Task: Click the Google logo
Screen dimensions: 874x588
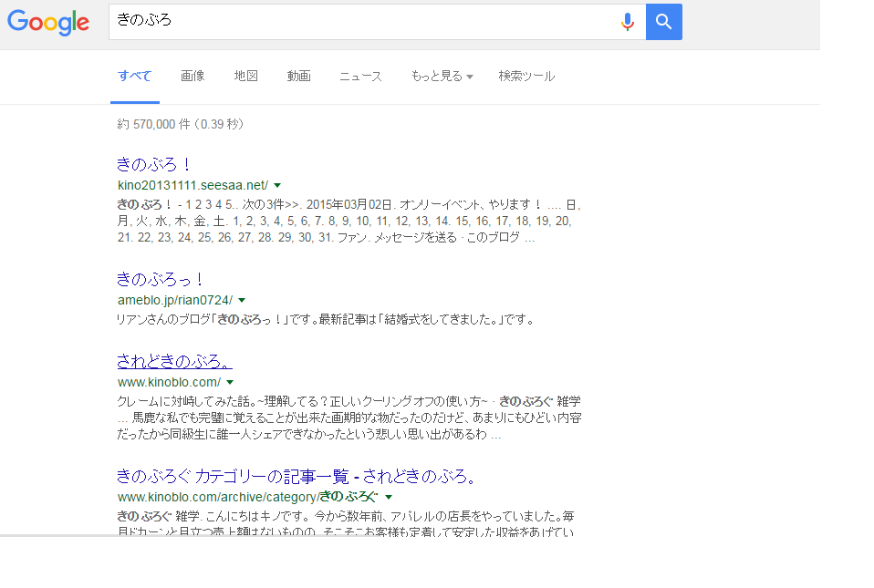Action: point(48,22)
